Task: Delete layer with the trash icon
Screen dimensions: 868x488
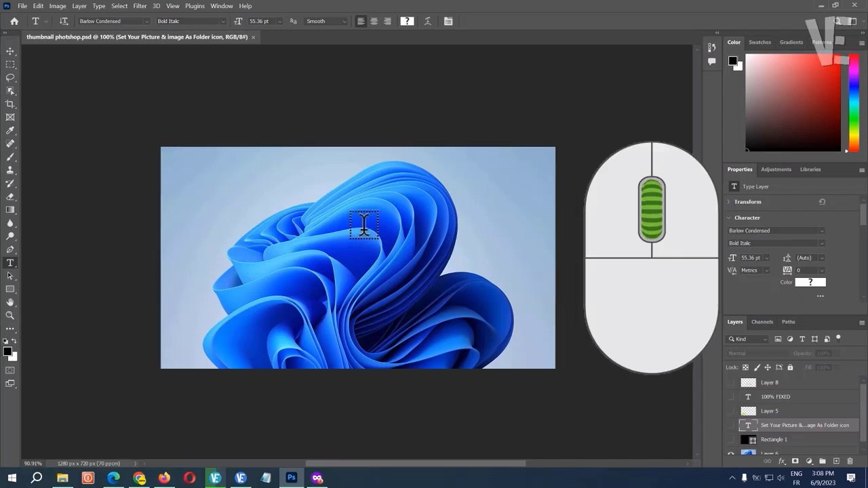Action: coord(850,461)
